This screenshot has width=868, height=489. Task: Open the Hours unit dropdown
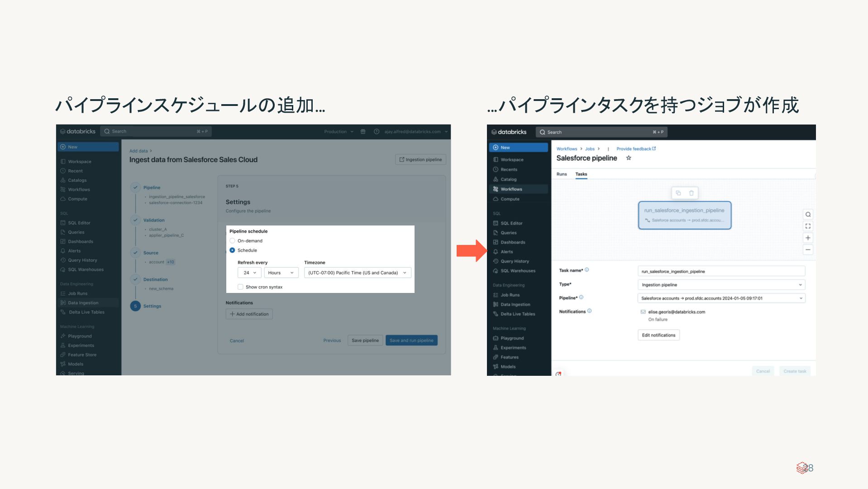tap(281, 273)
